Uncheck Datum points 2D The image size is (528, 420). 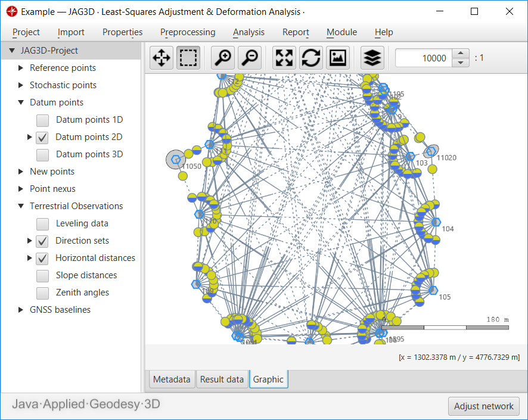pos(42,137)
